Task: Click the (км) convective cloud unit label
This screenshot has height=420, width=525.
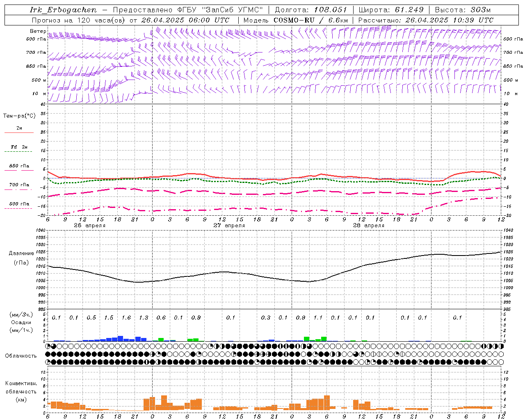Action: (21, 399)
